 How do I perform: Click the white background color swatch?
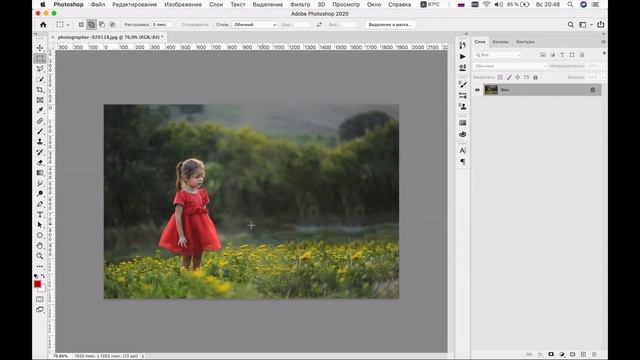click(42, 289)
